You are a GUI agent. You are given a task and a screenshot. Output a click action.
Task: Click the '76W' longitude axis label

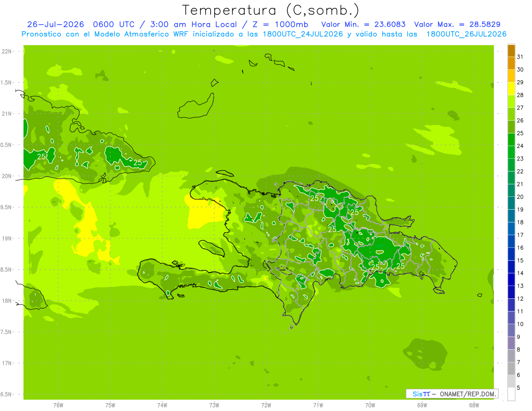click(58, 405)
